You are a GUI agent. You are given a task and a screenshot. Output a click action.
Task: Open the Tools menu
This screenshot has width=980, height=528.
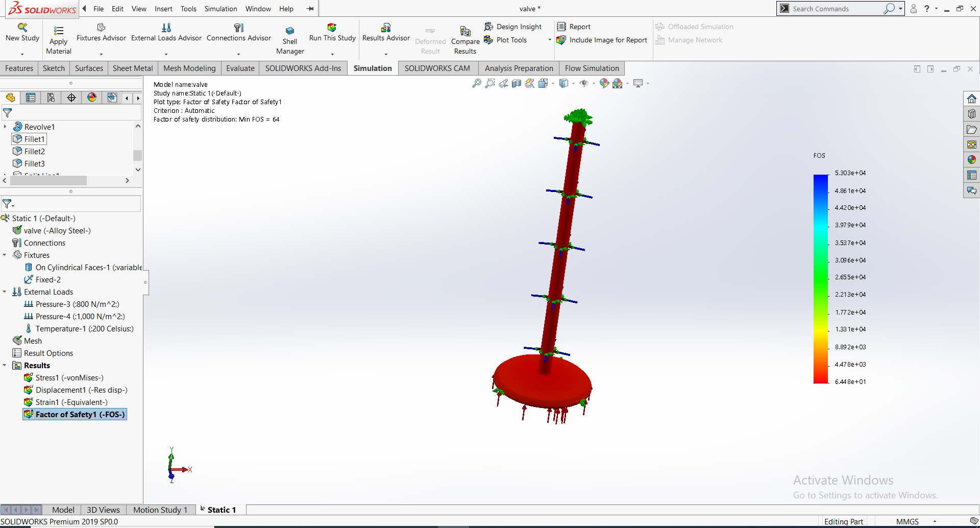click(188, 9)
